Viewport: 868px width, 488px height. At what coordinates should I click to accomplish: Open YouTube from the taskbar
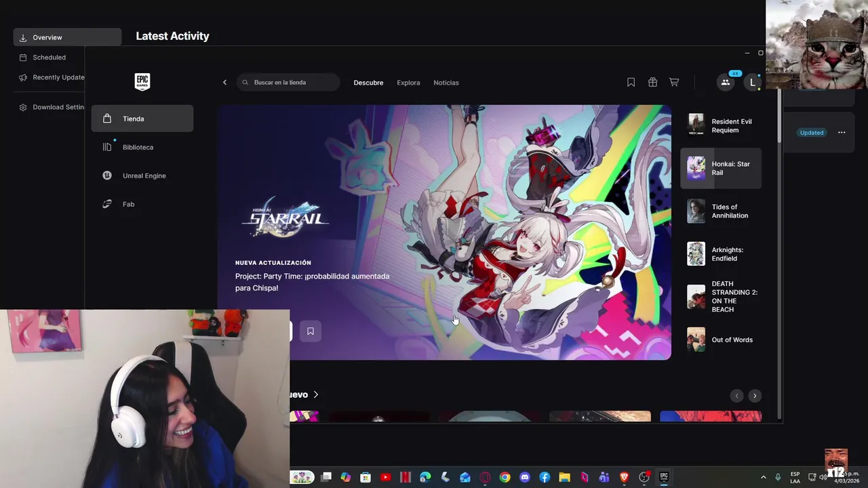[386, 477]
